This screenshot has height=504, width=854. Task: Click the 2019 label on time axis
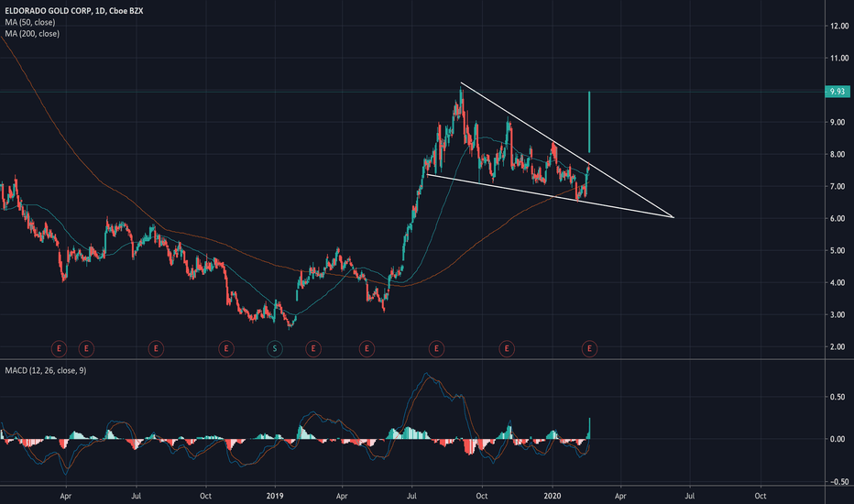click(x=275, y=496)
